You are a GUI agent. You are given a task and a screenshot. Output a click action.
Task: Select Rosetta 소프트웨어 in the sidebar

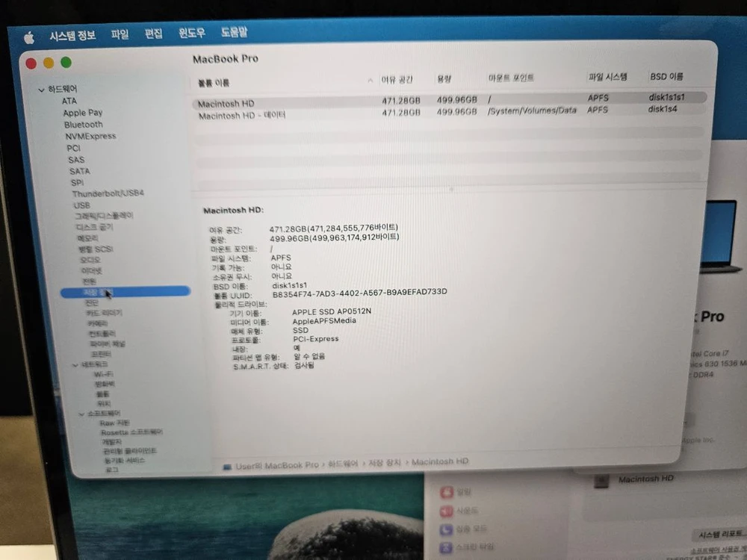[132, 432]
